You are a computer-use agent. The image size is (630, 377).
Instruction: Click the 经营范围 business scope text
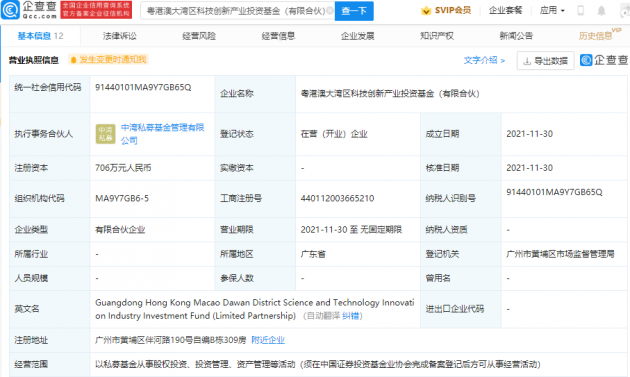[x=317, y=364]
